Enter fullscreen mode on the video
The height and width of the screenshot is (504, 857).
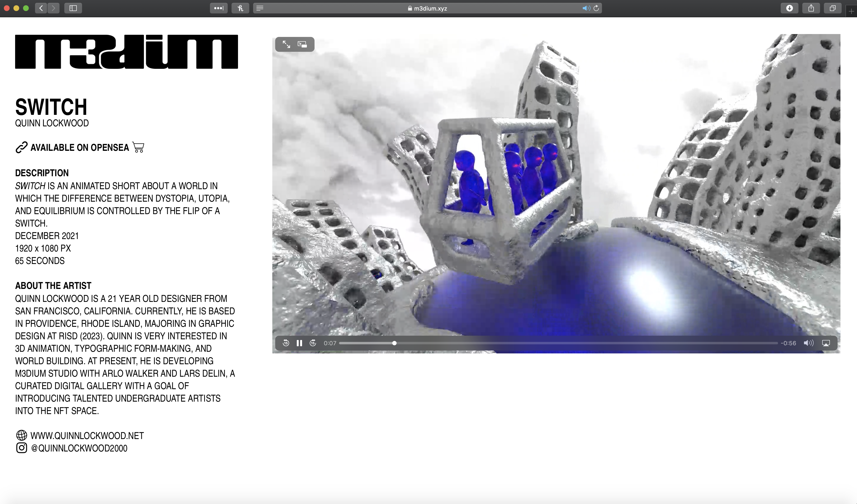click(x=286, y=45)
